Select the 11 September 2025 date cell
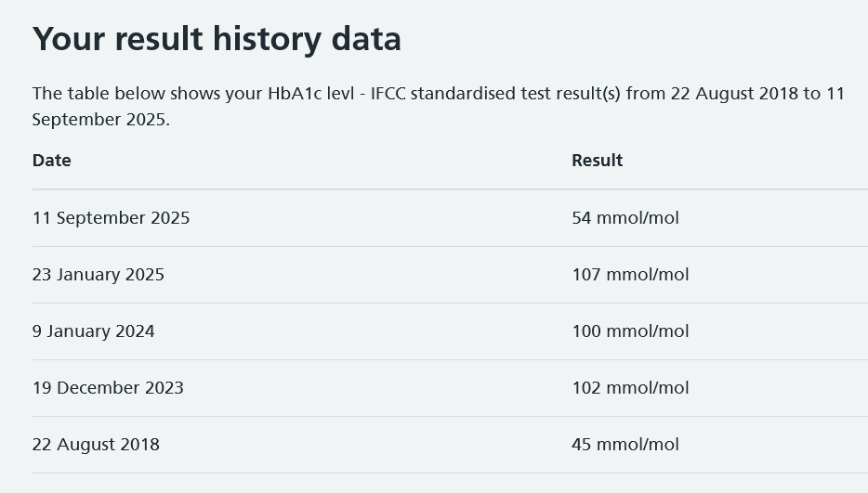Screen dimensions: 868x493 tap(111, 218)
